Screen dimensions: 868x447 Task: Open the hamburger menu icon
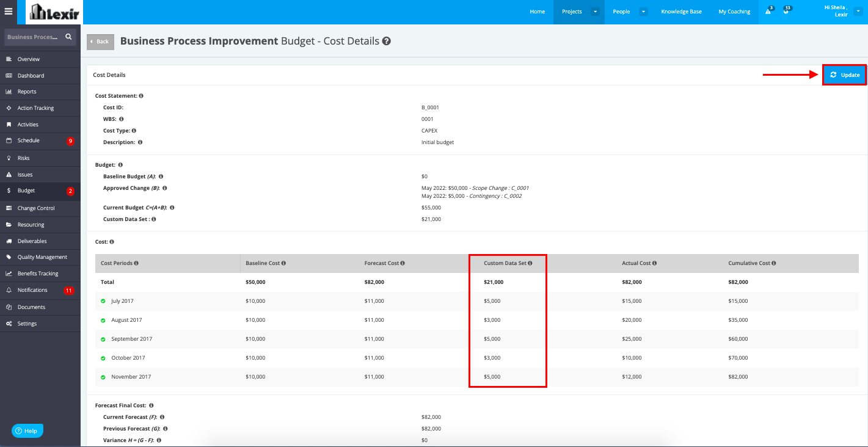(x=8, y=12)
